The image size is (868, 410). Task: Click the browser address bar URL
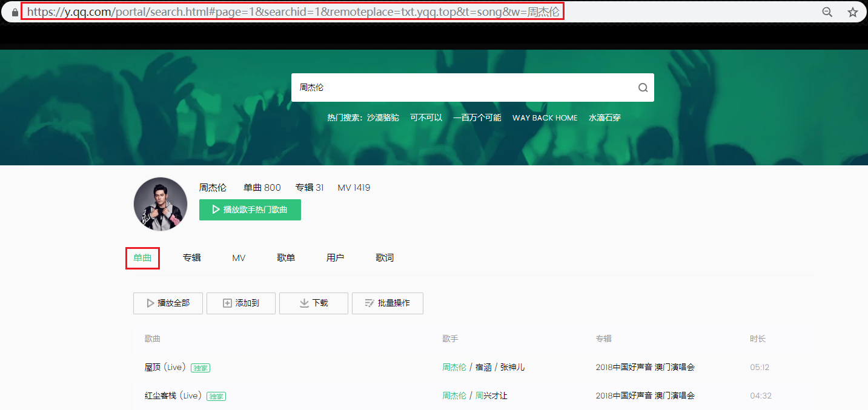pos(293,12)
